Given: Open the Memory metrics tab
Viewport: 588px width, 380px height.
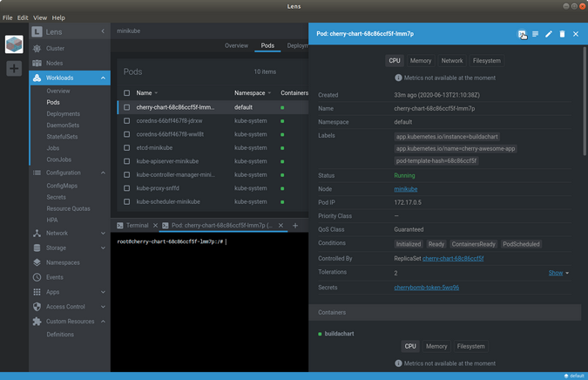Looking at the screenshot, I should point(421,61).
